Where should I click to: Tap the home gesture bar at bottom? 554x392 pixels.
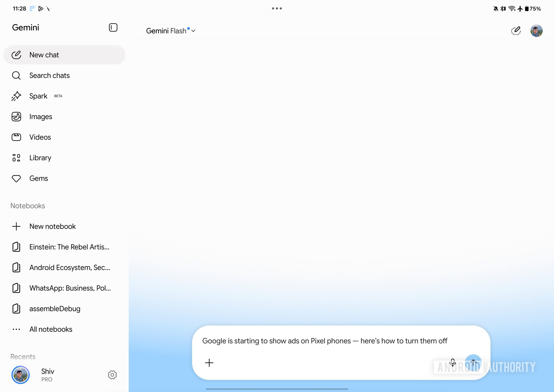[277, 389]
